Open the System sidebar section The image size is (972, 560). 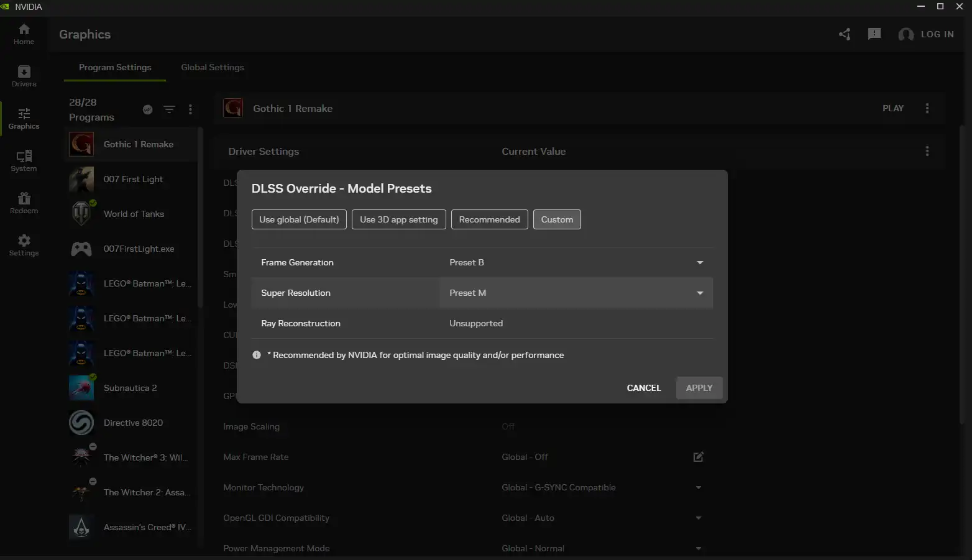pyautogui.click(x=24, y=161)
